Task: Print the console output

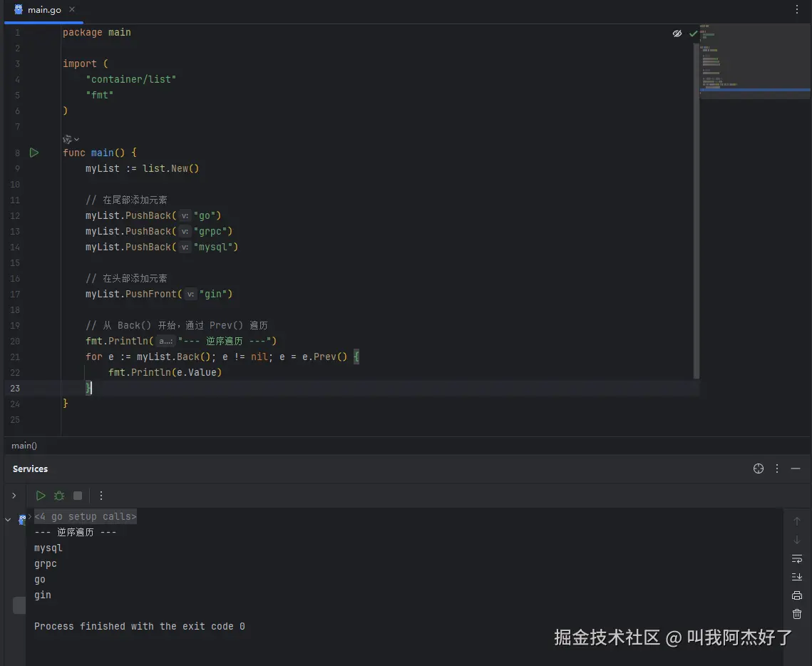Action: pyautogui.click(x=796, y=595)
